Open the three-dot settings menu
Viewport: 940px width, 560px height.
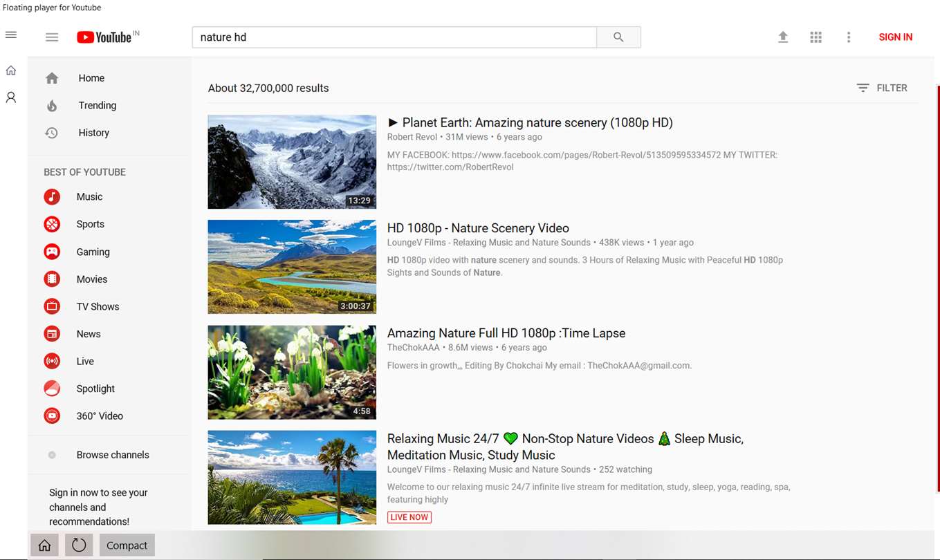(849, 37)
